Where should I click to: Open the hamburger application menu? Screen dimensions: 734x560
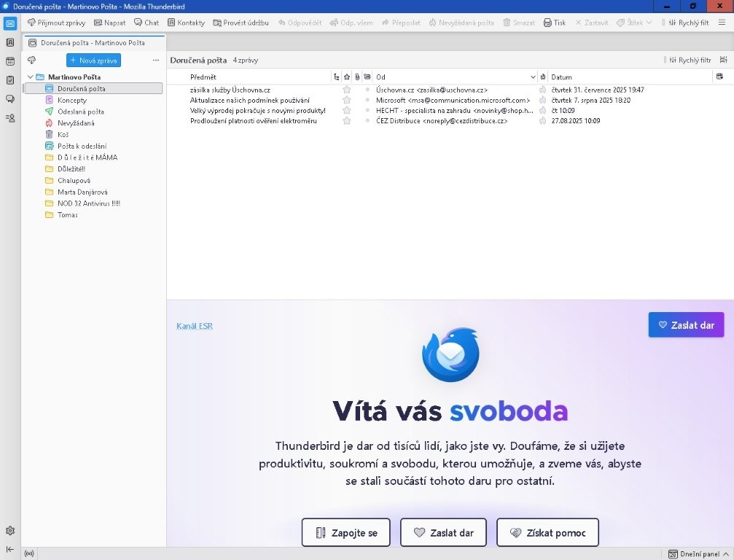point(722,23)
